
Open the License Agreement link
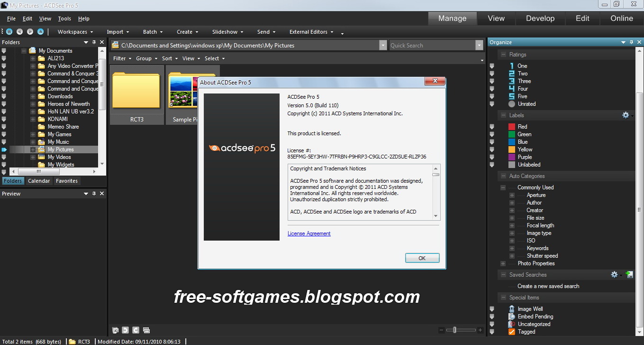[309, 233]
